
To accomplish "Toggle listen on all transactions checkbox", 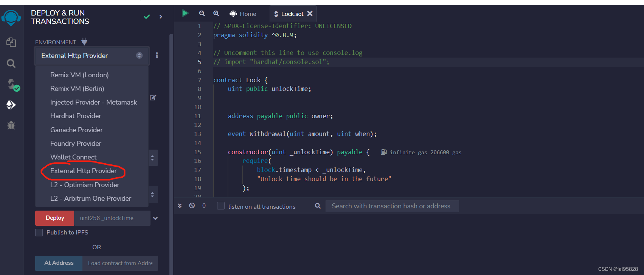I will tap(221, 206).
